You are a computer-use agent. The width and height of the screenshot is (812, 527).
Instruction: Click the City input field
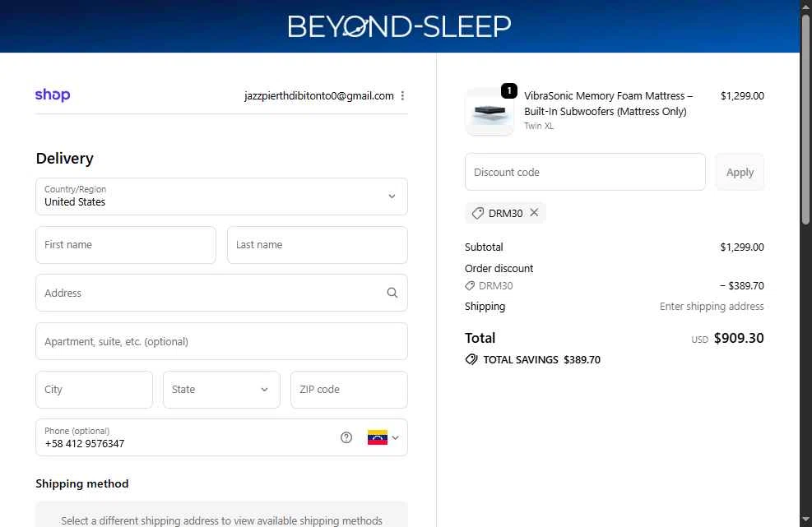coord(95,390)
